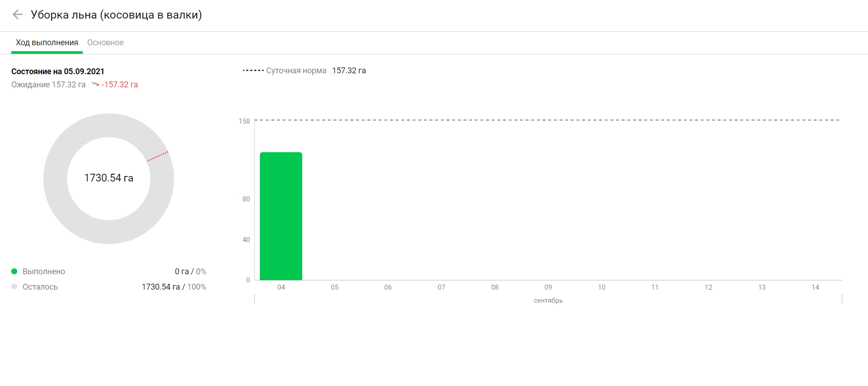Click the gray Осталось legend dot
868x386 pixels.
point(14,287)
